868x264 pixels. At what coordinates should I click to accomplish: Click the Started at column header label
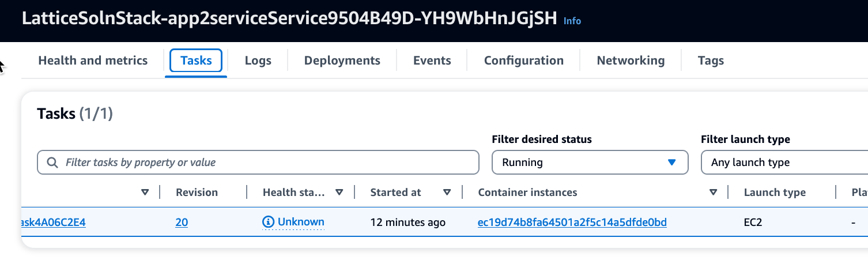pos(395,193)
